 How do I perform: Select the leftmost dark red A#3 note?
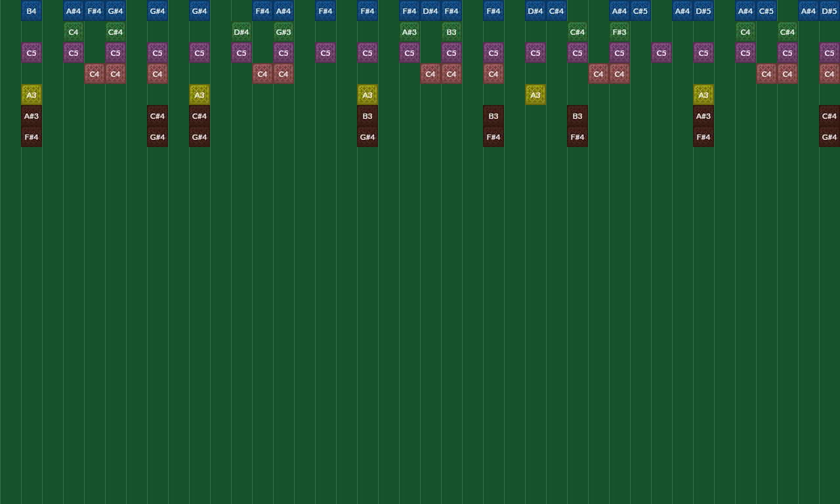click(x=31, y=116)
